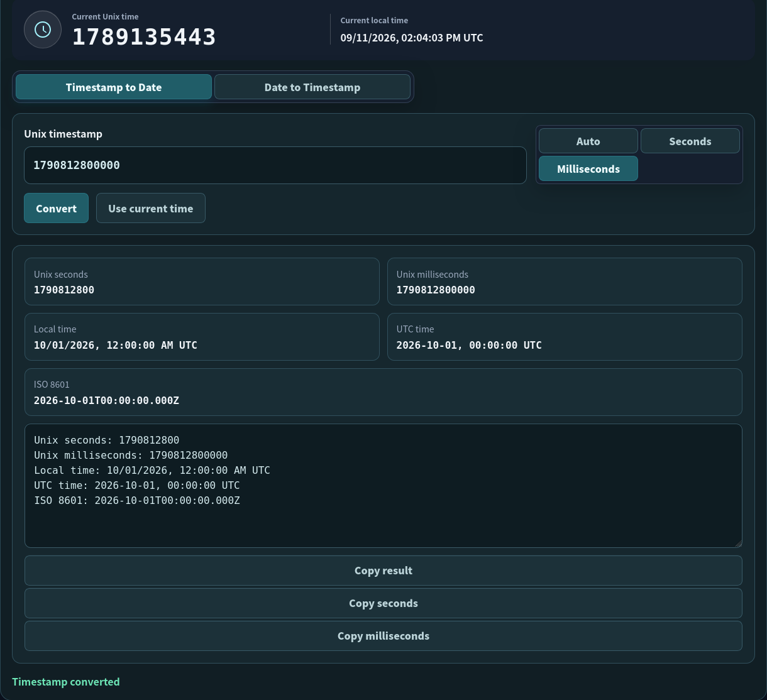Choose the Auto unit mode
The image size is (767, 700).
click(588, 141)
